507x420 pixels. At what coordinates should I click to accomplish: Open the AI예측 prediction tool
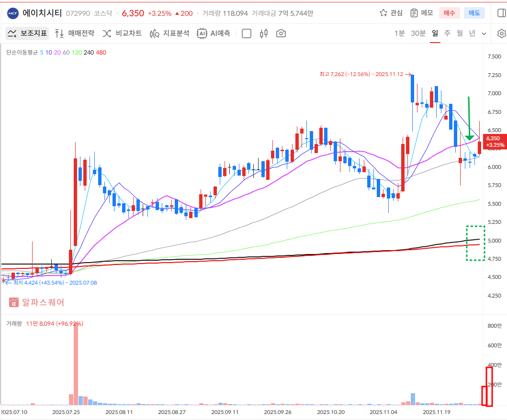214,33
